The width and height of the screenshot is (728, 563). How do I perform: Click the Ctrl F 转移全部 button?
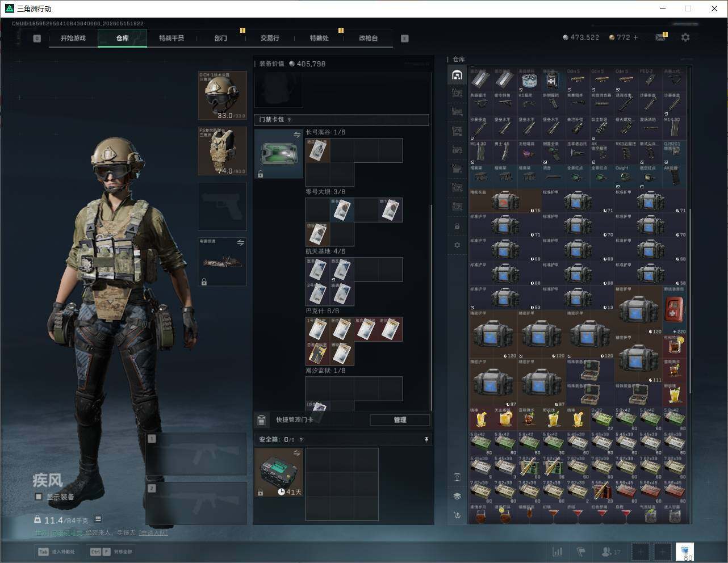111,552
